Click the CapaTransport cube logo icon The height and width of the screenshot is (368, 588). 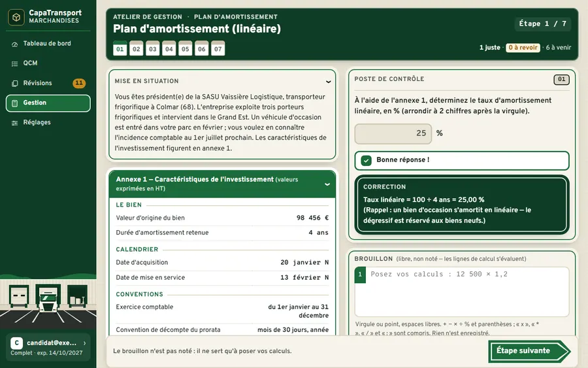click(16, 17)
